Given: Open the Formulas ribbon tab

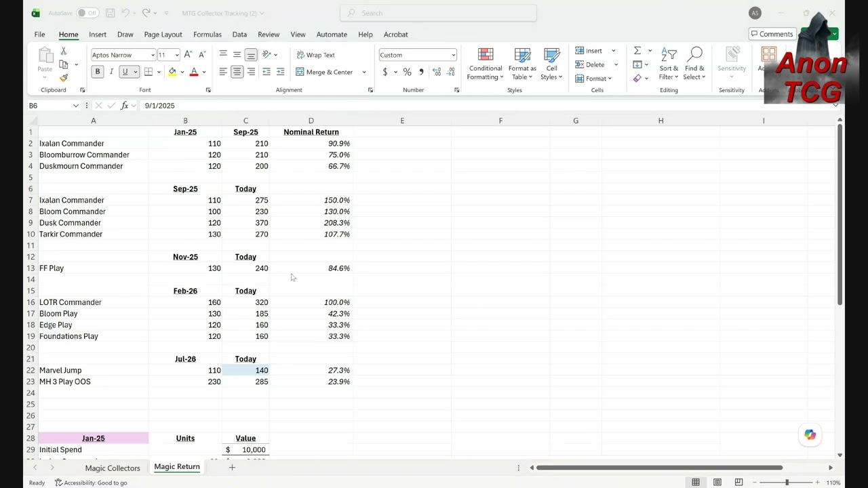Looking at the screenshot, I should point(208,35).
